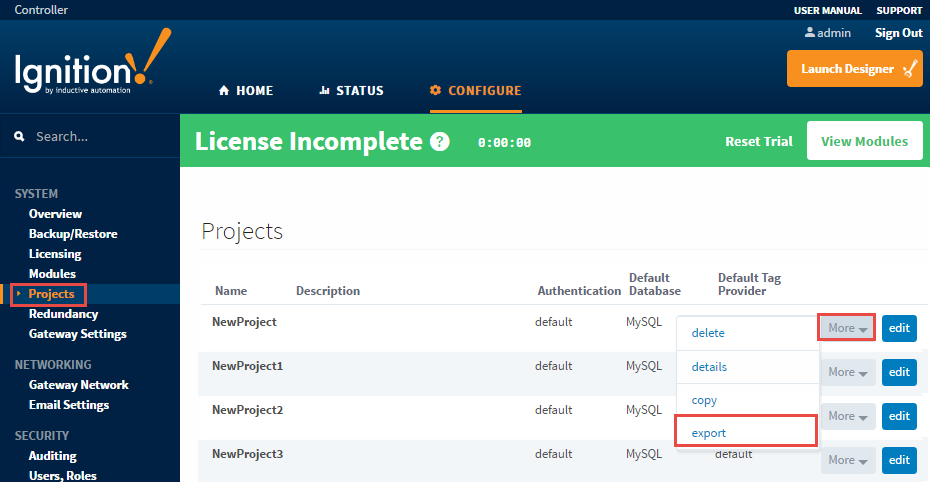Open Backup/Restore in the sidebar
The width and height of the screenshot is (930, 482).
pyautogui.click(x=73, y=234)
